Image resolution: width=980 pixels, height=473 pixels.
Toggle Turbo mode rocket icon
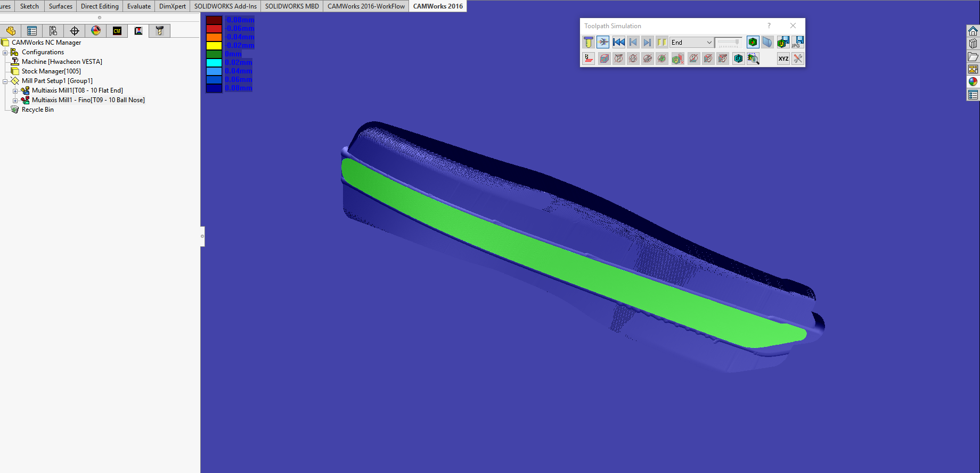point(603,43)
